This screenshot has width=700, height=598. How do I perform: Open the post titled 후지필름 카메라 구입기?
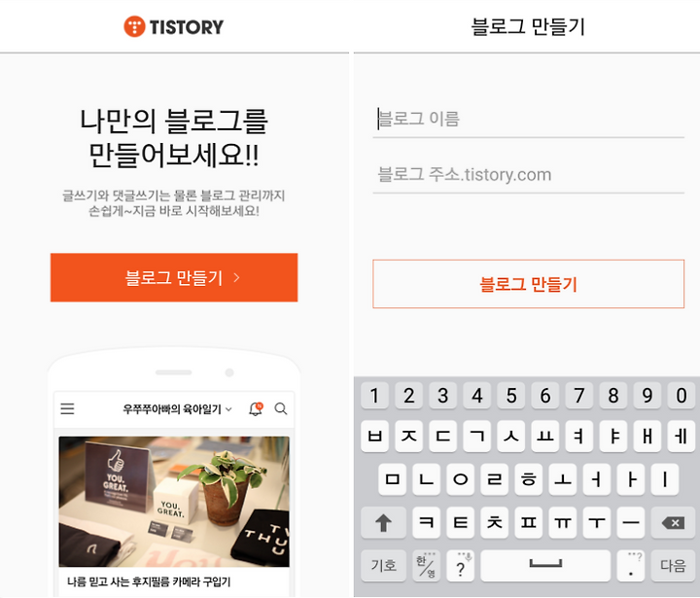pyautogui.click(x=149, y=581)
